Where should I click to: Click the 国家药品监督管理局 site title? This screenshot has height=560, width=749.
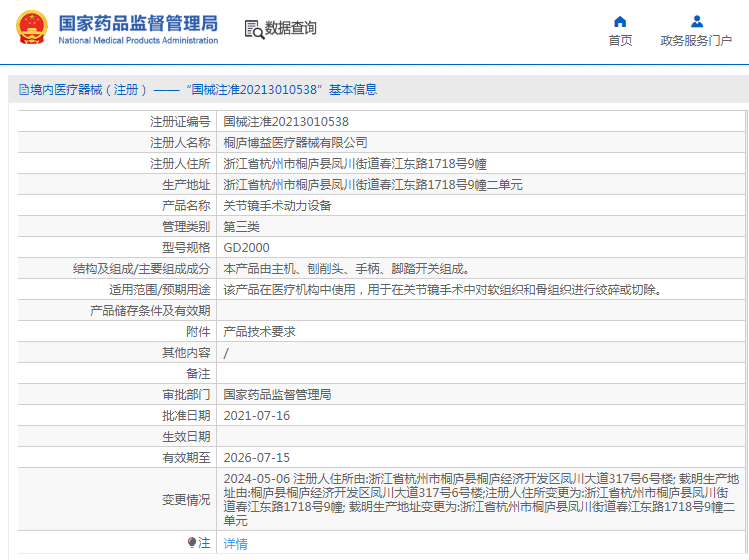tap(138, 23)
